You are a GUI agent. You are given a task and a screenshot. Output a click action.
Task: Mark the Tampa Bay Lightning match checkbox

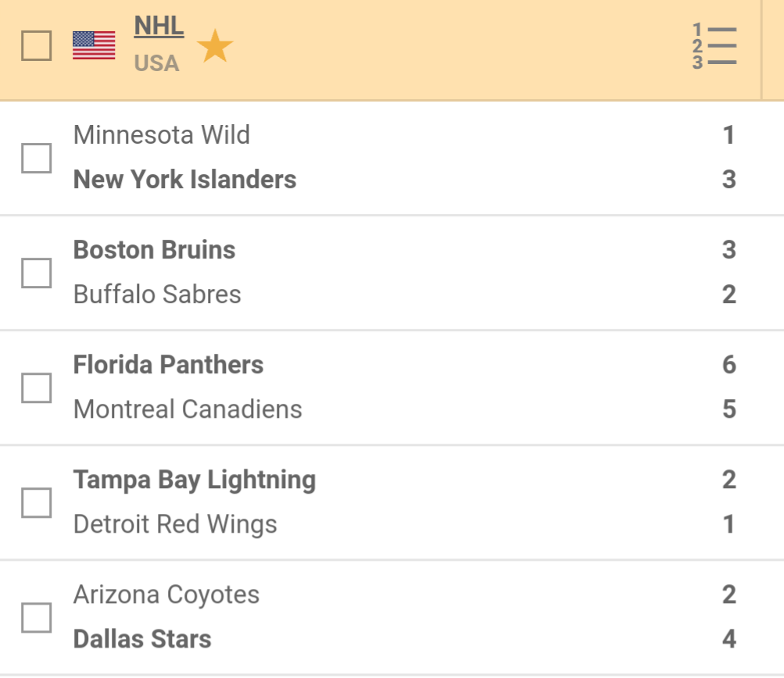pos(37,502)
